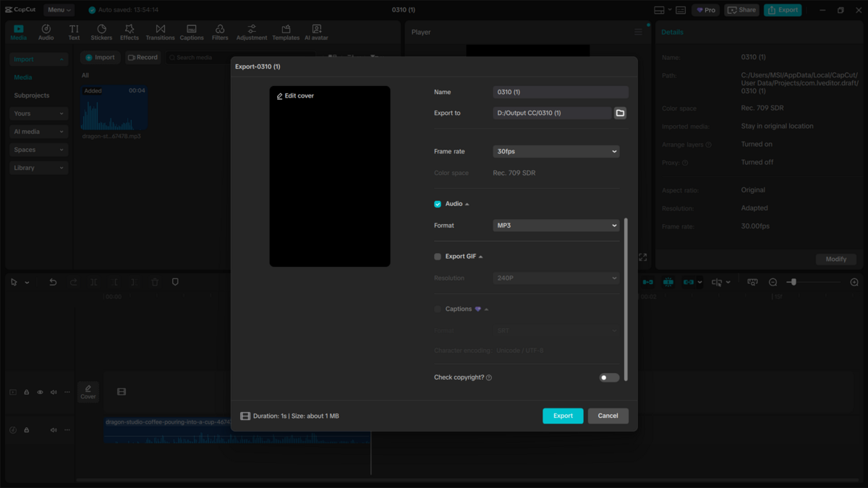Click the Export button in the dialog
868x488 pixels.
(563, 415)
